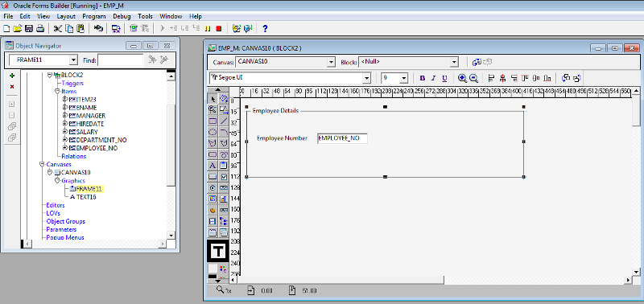Click the Employee Number label on canvas
This screenshot has height=304, width=644.
pos(282,138)
